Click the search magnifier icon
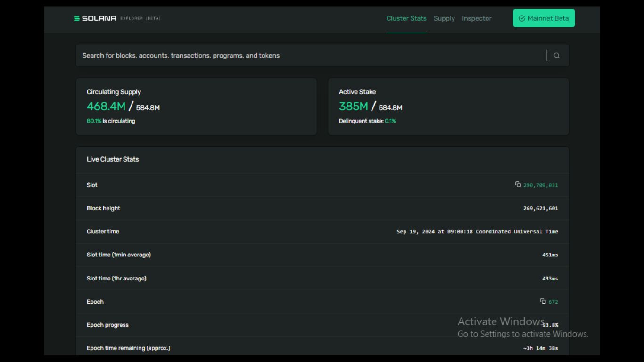Viewport: 644px width, 362px height. point(557,56)
